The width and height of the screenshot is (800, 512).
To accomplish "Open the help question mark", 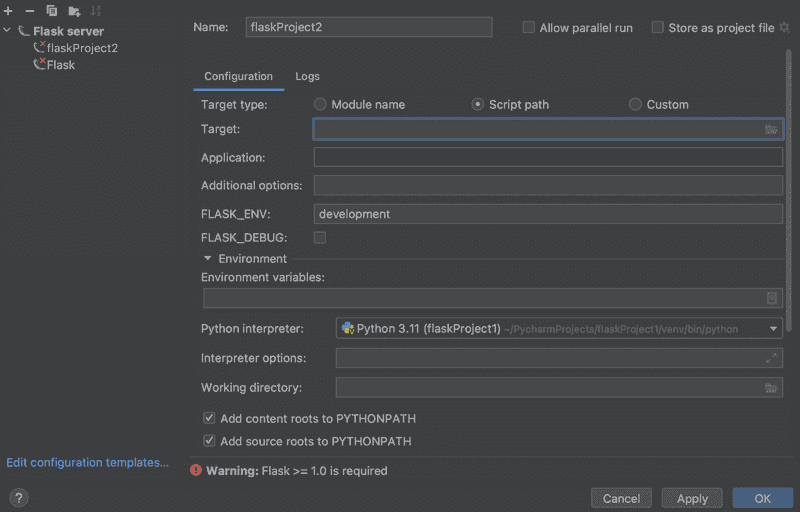I will coord(19,498).
